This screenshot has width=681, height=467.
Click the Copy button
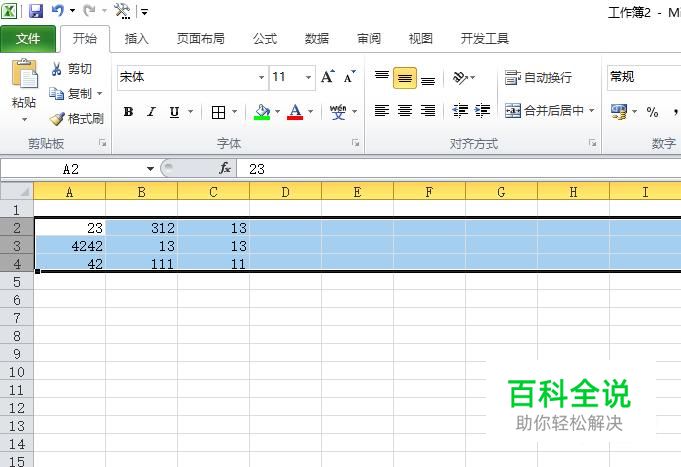70,93
